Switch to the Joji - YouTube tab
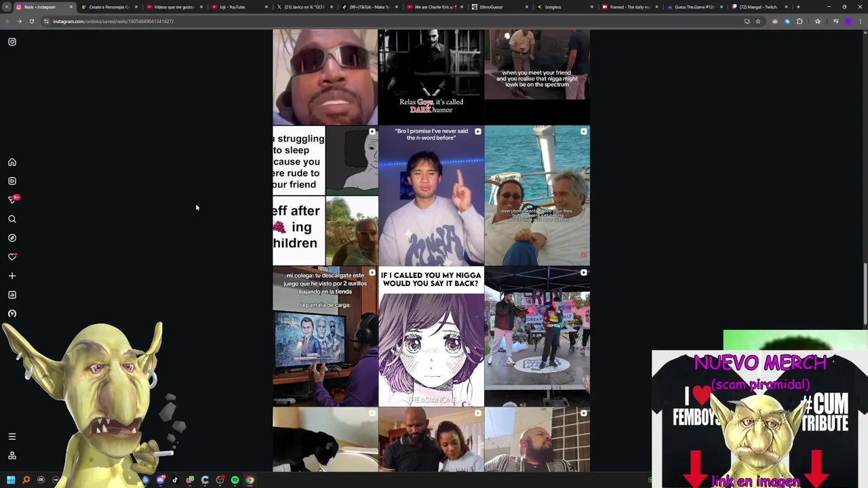 coord(239,7)
